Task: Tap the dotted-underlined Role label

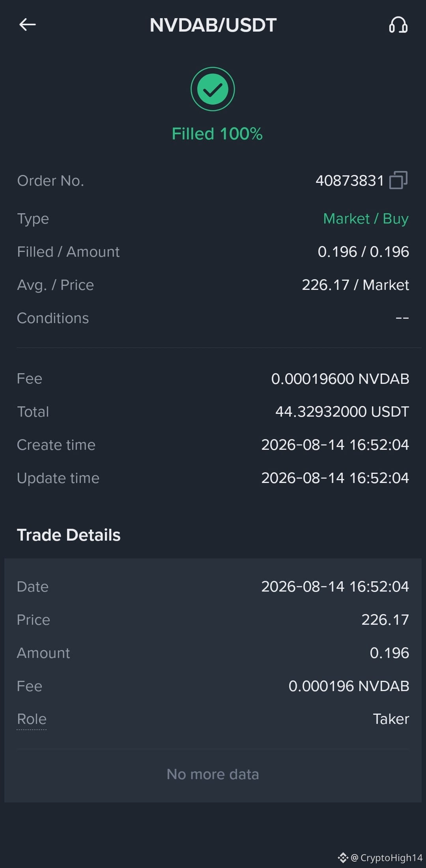Action: [x=32, y=719]
